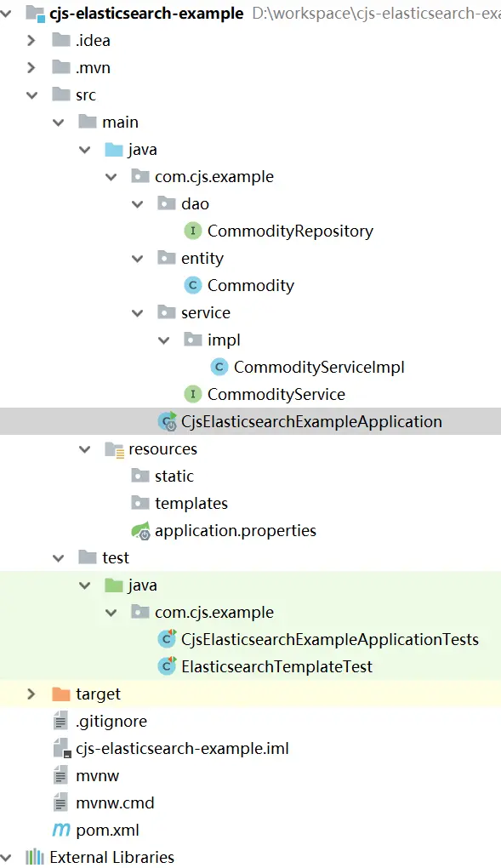Screen dimensions: 501x868
Task: Collapse the src folder node
Action: [32, 95]
